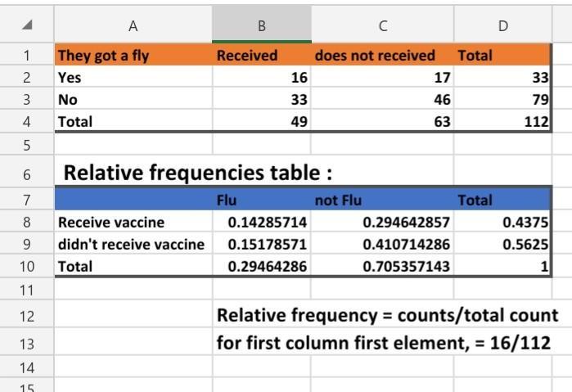This screenshot has height=392, width=572.
Task: Click the "Relative frequency = counts/total count" text
Action: tap(387, 315)
